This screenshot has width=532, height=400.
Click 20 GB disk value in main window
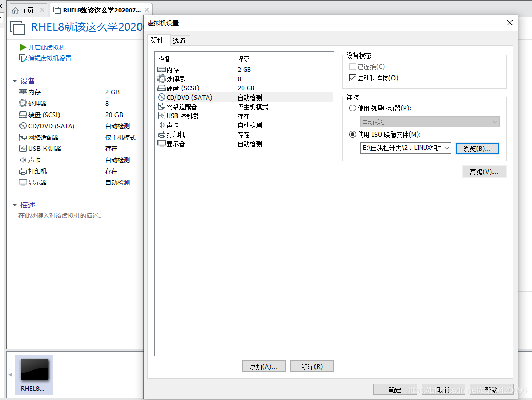pyautogui.click(x=114, y=115)
